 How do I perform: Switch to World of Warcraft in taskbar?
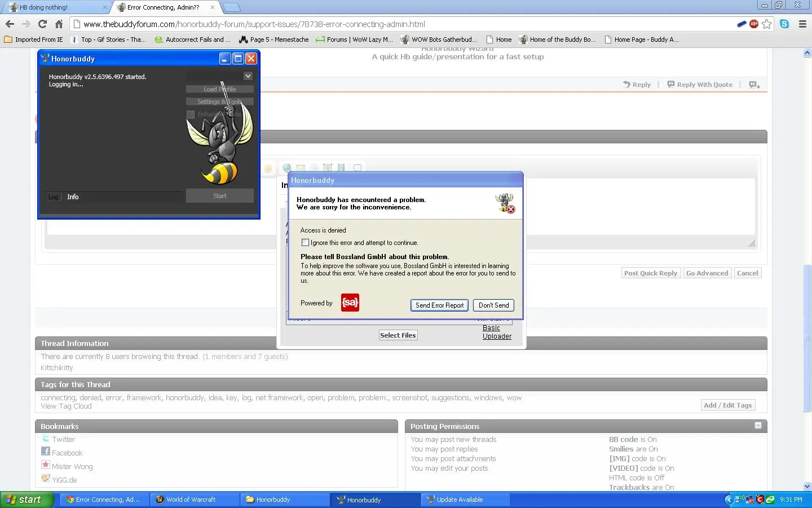(195, 500)
